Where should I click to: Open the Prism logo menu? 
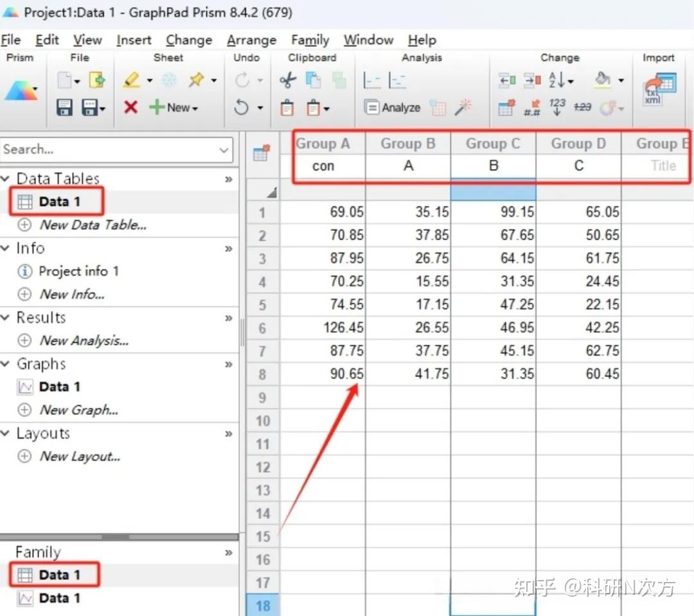(x=21, y=91)
